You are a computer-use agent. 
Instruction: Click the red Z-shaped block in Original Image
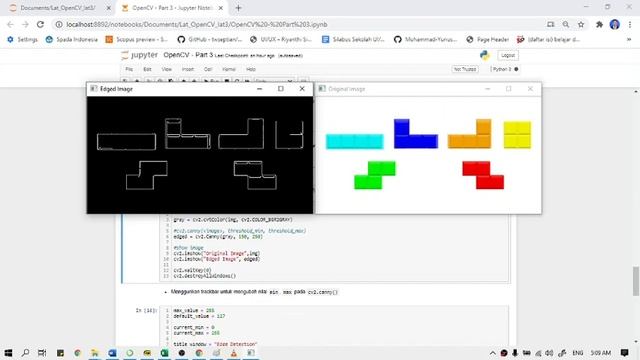pos(483,176)
